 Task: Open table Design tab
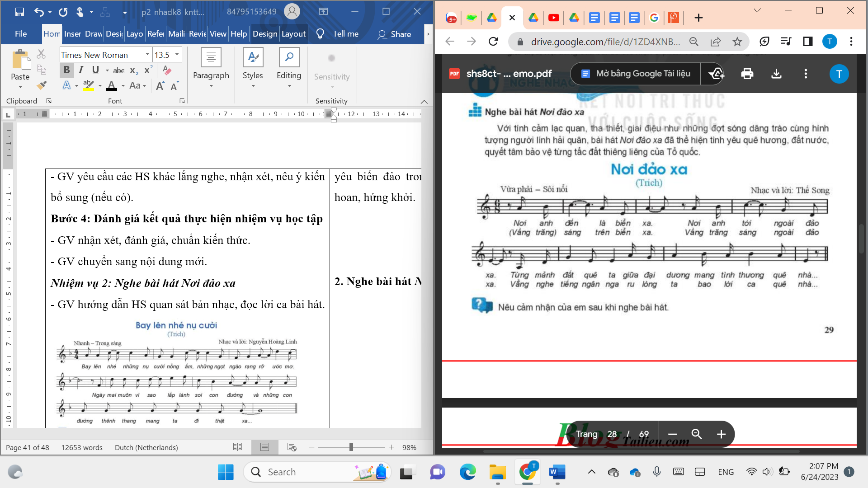click(x=265, y=34)
